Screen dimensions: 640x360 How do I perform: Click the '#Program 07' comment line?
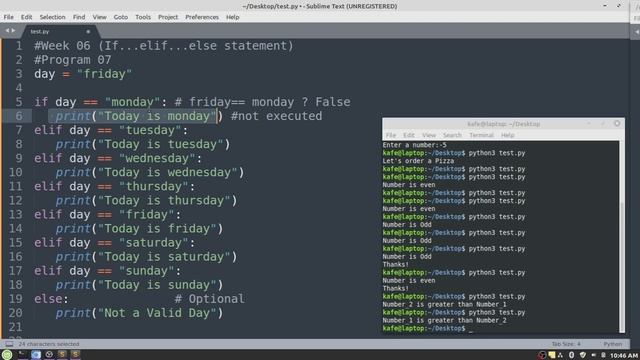[x=73, y=60]
